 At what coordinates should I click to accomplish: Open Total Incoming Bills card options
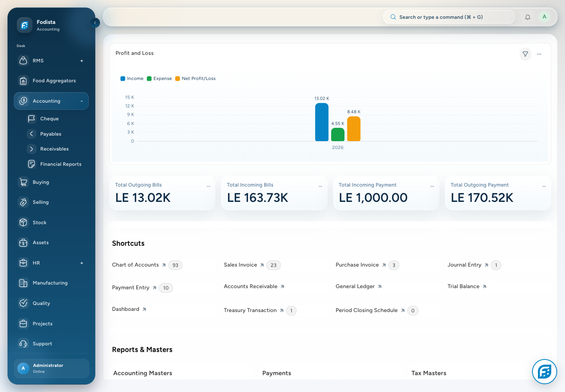coord(320,186)
